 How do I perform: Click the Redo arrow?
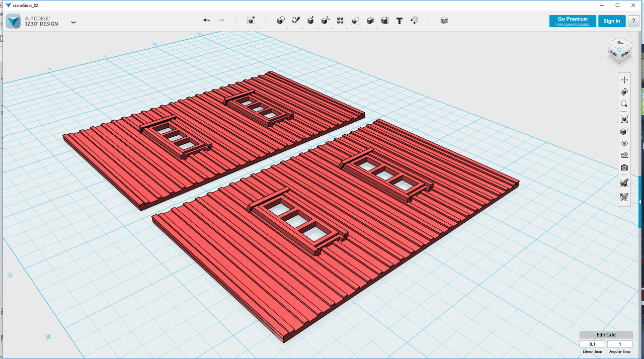[221, 21]
